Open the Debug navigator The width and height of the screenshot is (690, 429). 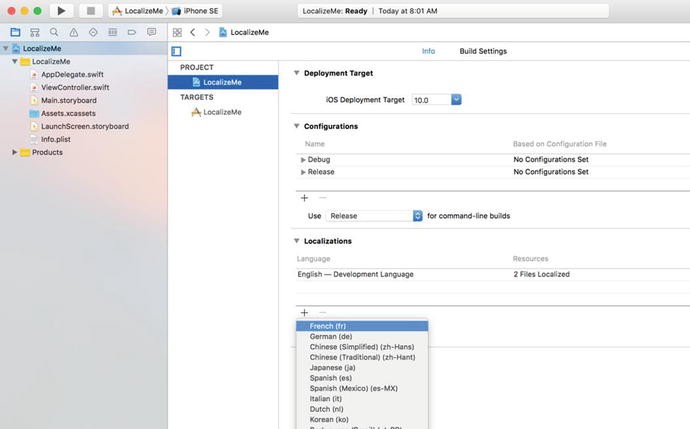113,32
